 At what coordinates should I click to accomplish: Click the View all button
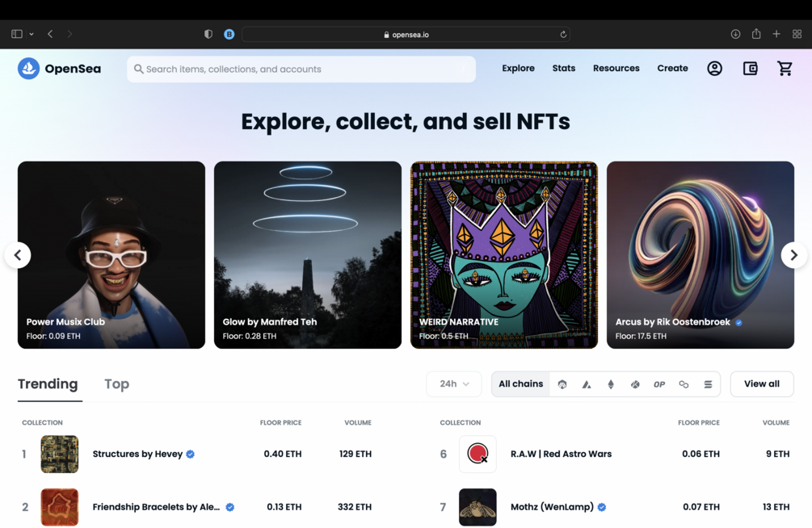[762, 384]
